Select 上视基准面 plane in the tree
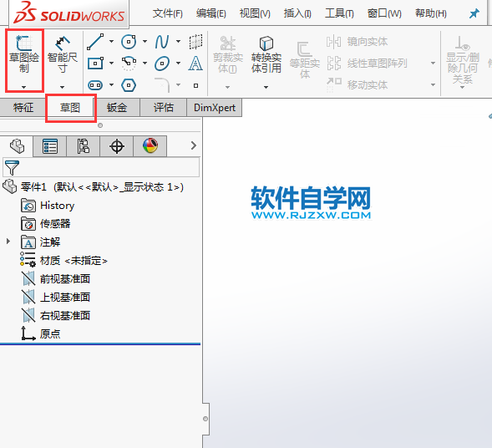This screenshot has height=448, width=492. click(56, 297)
